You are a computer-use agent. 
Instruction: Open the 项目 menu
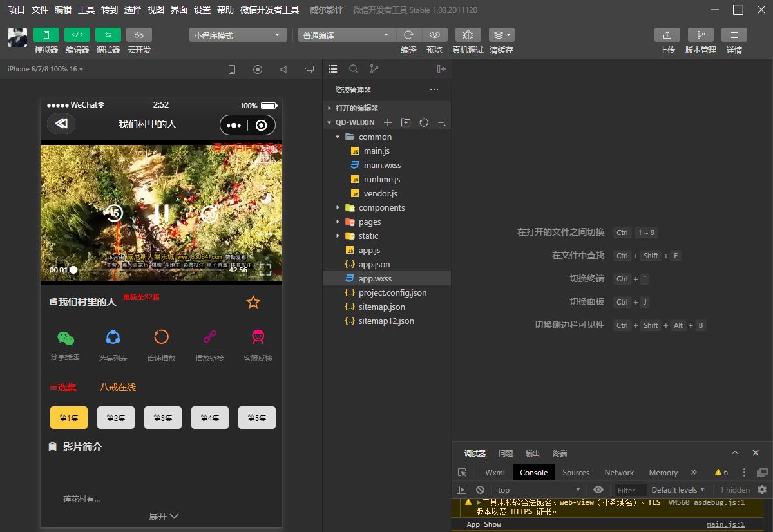coord(17,10)
